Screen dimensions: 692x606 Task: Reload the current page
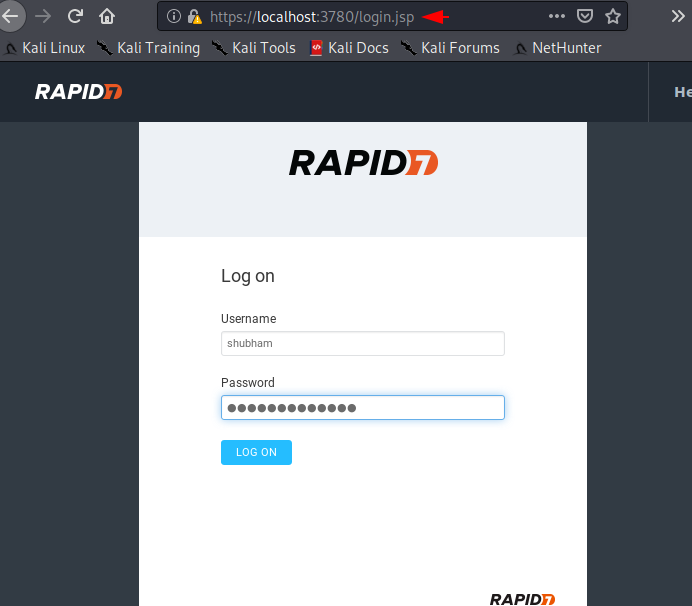[x=75, y=16]
